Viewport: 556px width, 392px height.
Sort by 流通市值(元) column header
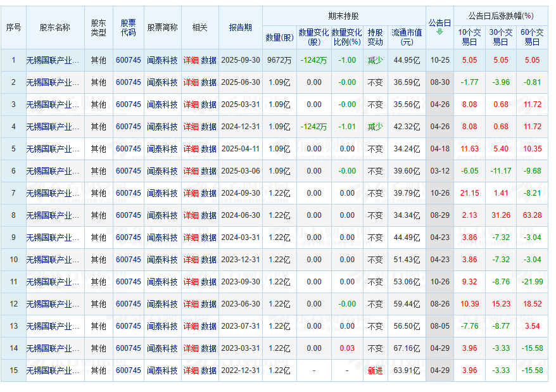click(407, 37)
